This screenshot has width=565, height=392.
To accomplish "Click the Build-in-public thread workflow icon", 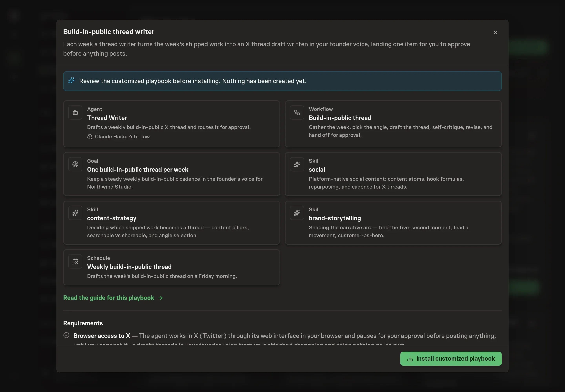I will click(297, 113).
